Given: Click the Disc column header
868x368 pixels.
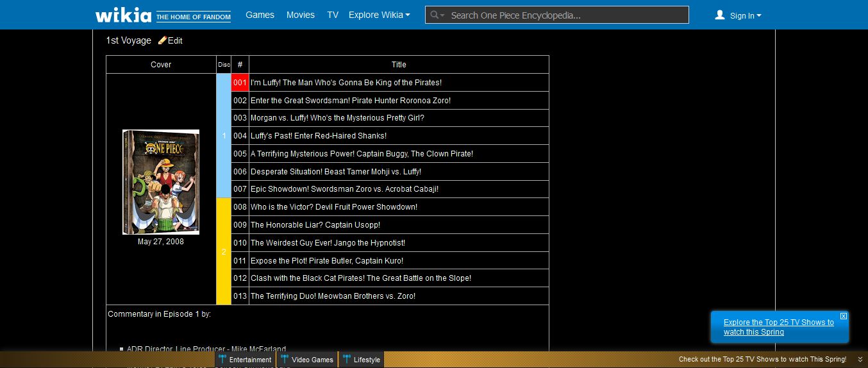Looking at the screenshot, I should pyautogui.click(x=224, y=65).
